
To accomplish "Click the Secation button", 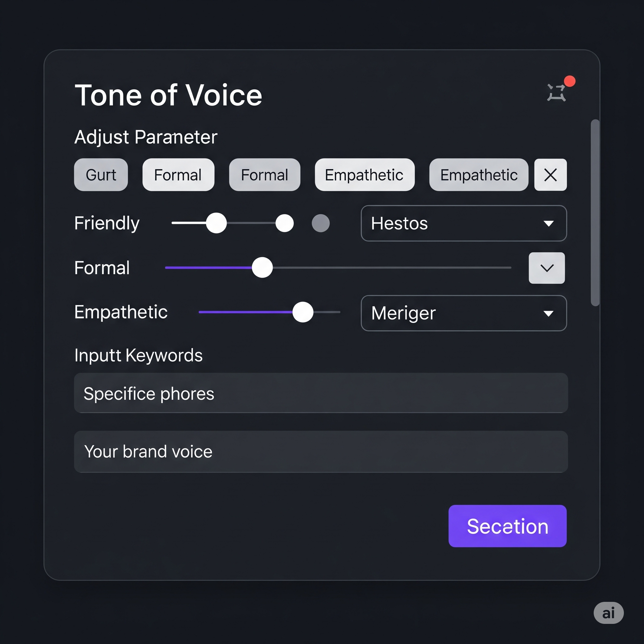I will click(x=507, y=526).
